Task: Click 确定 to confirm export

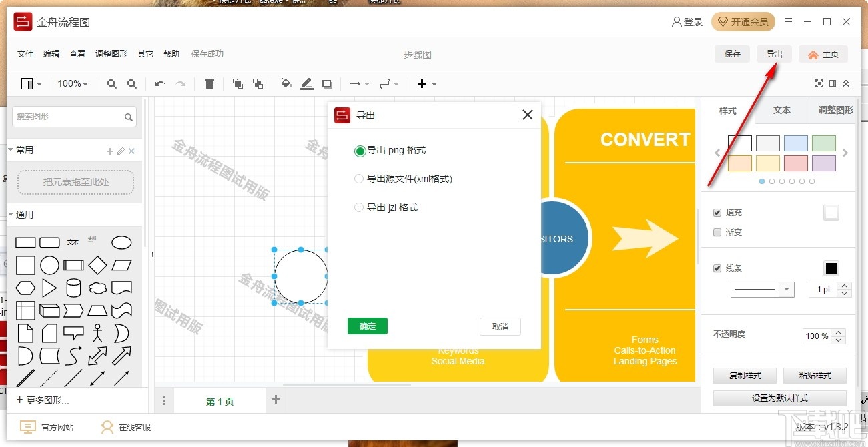Action: pos(368,326)
